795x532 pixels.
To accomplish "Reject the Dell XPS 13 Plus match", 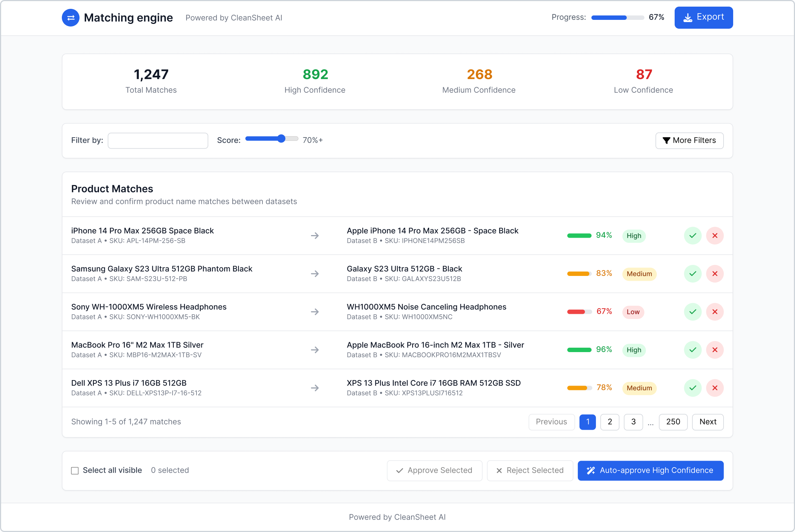I will click(x=715, y=388).
